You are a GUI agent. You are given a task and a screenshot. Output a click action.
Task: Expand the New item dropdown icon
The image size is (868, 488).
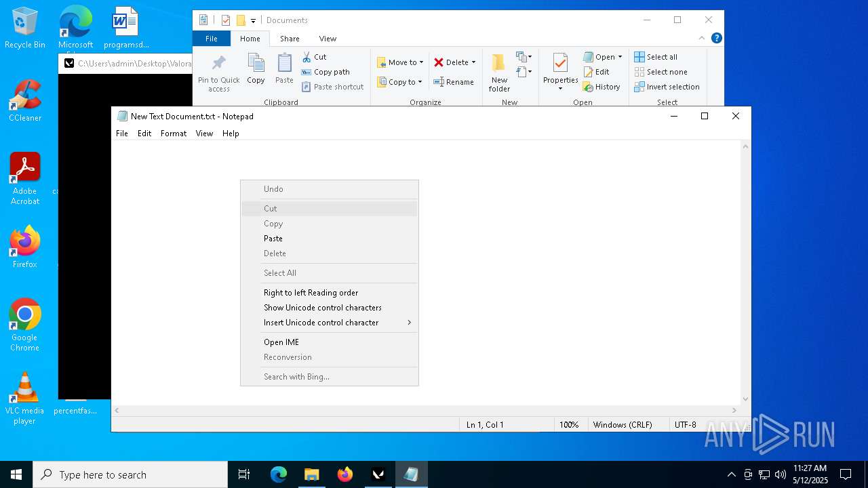[x=524, y=57]
